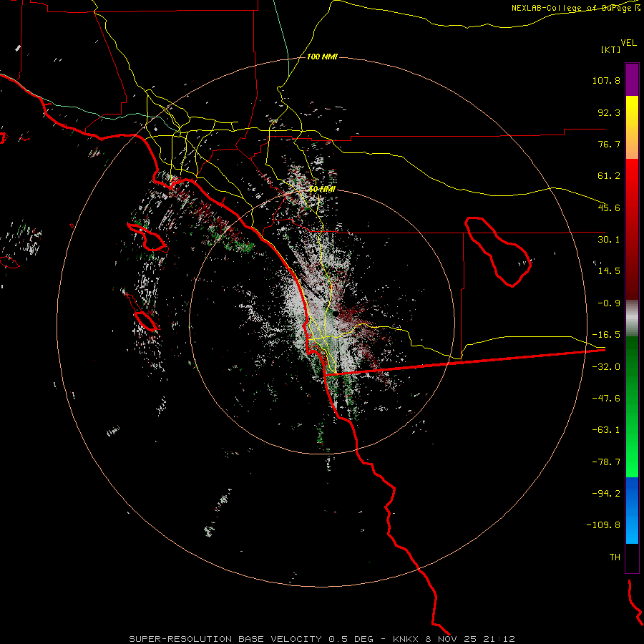Image resolution: width=644 pixels, height=644 pixels.
Task: Click the 45.6 velocity scale value
Action: pos(609,208)
